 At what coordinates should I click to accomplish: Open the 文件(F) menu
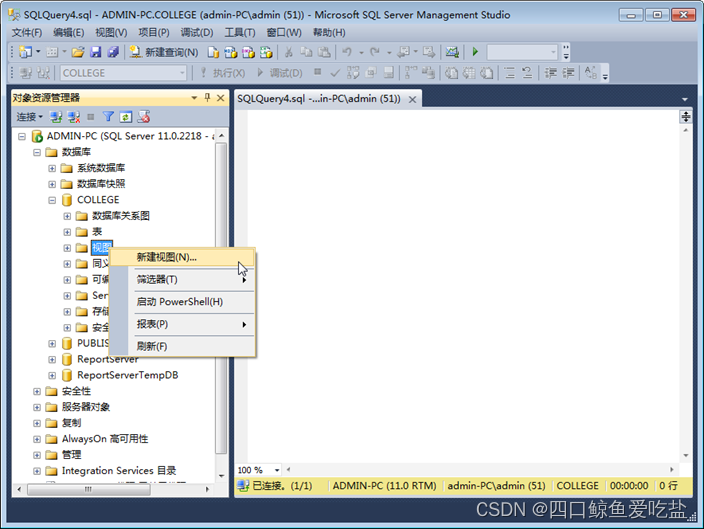click(26, 33)
